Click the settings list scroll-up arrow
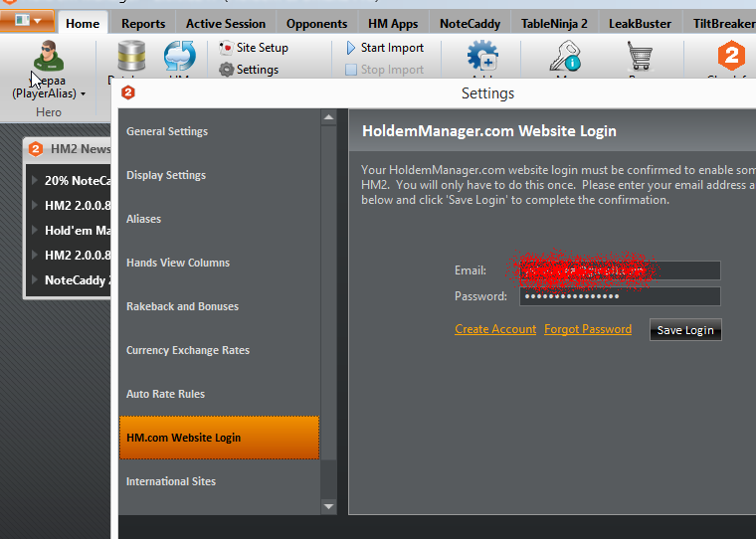This screenshot has height=539, width=756. point(329,117)
